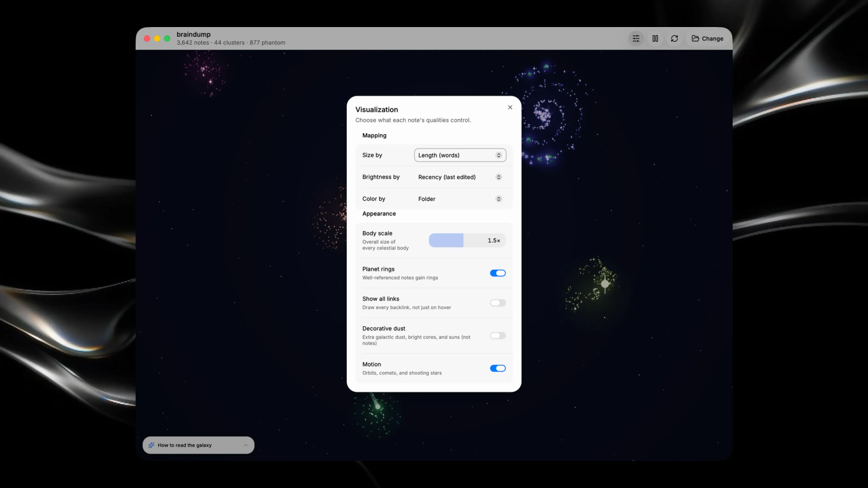Click the green zoom window button
The width and height of the screenshot is (868, 488).
(167, 38)
